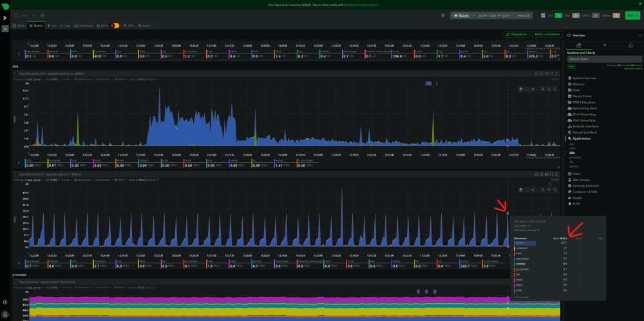Click fullscreen icon on physical IO chart header
Image resolution: width=644 pixels, height=321 pixels.
click(x=552, y=73)
